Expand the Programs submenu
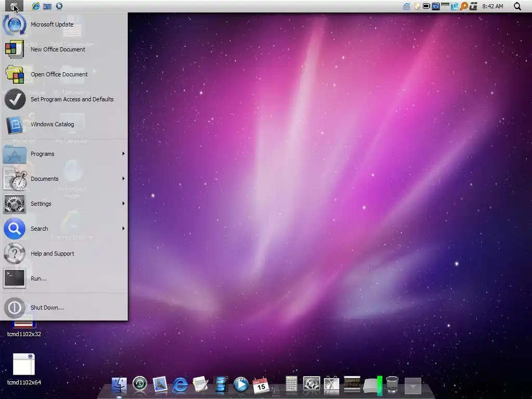Image resolution: width=532 pixels, height=399 pixels. point(64,154)
